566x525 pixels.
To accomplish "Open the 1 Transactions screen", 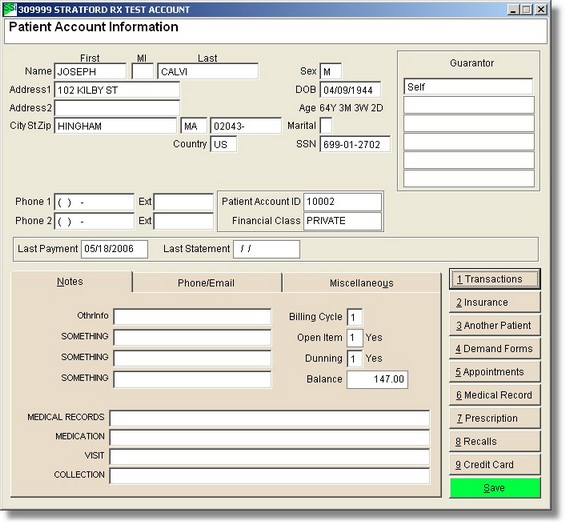I will [x=495, y=279].
